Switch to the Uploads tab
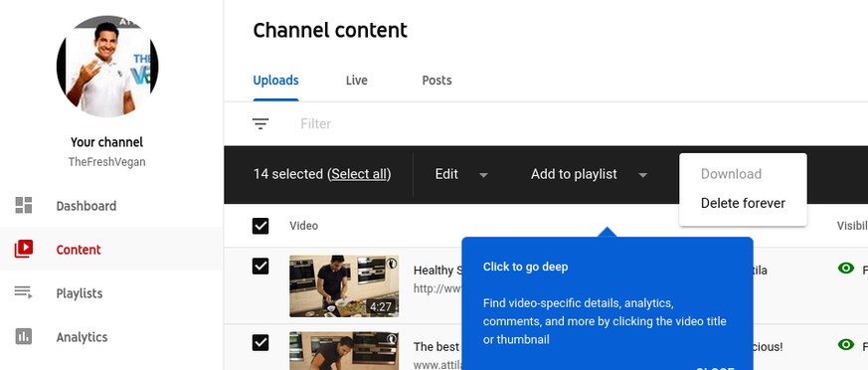This screenshot has width=868, height=370. pos(275,81)
